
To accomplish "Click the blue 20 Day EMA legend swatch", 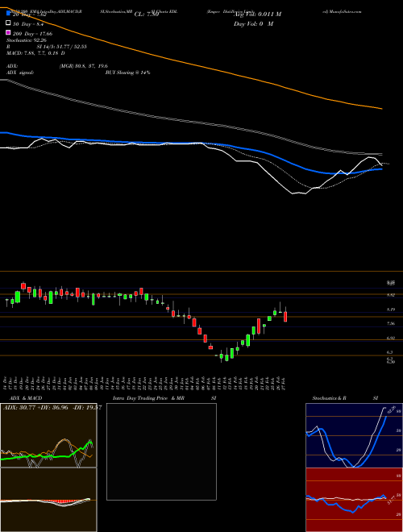I will point(8,14).
